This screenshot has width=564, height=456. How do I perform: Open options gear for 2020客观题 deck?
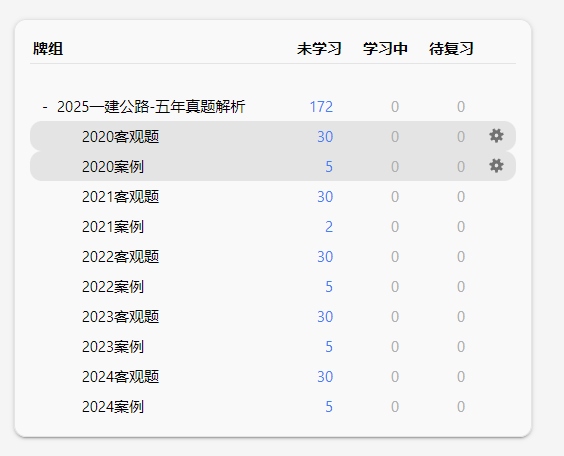[496, 136]
